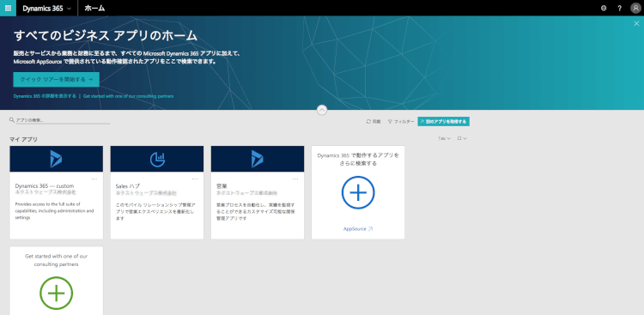Open the app launcher waffle icon
The width and height of the screenshot is (644, 315).
point(8,8)
